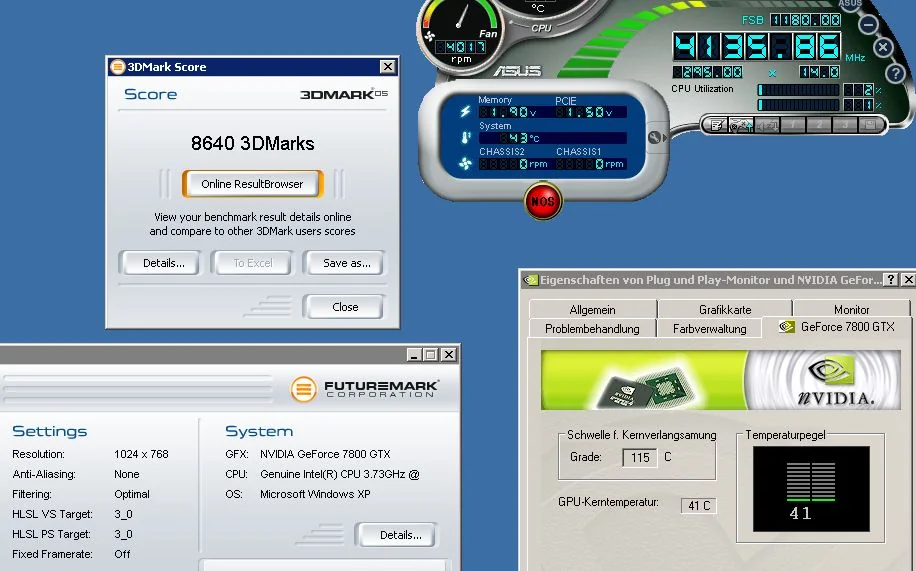This screenshot has width=916, height=571.
Task: Open System Details... in the Futuremark window
Action: point(396,535)
